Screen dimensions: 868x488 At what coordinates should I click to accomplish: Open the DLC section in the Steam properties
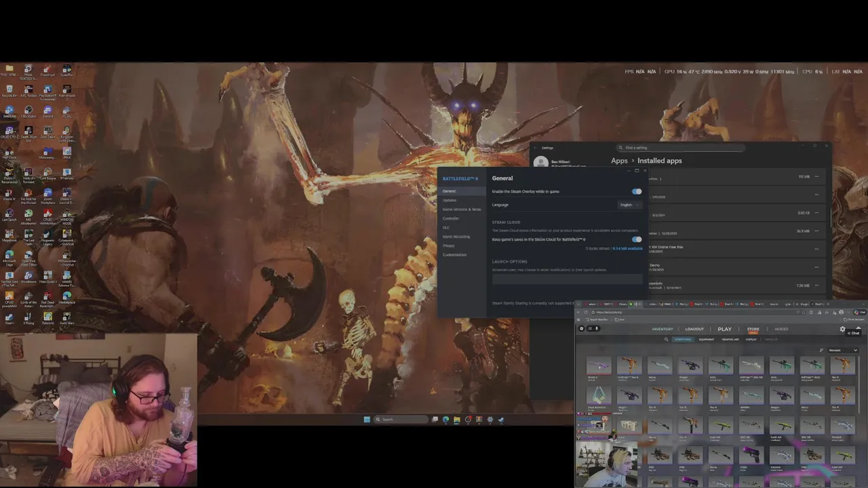446,228
